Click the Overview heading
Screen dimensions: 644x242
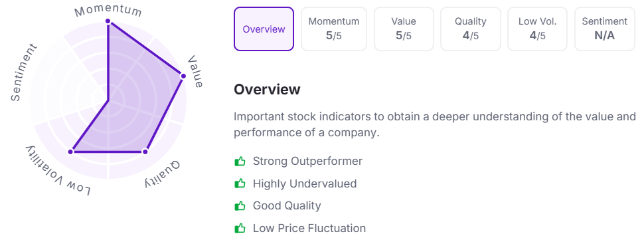tap(267, 89)
